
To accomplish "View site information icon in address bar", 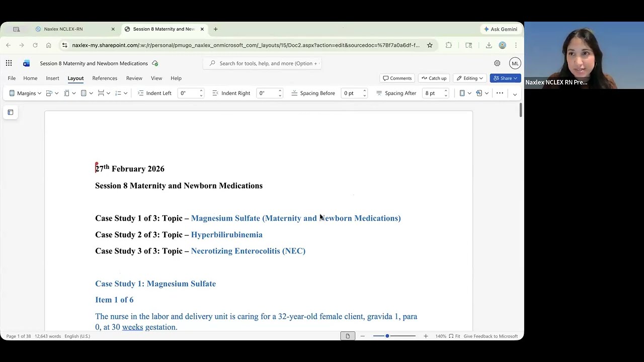I will (x=64, y=45).
